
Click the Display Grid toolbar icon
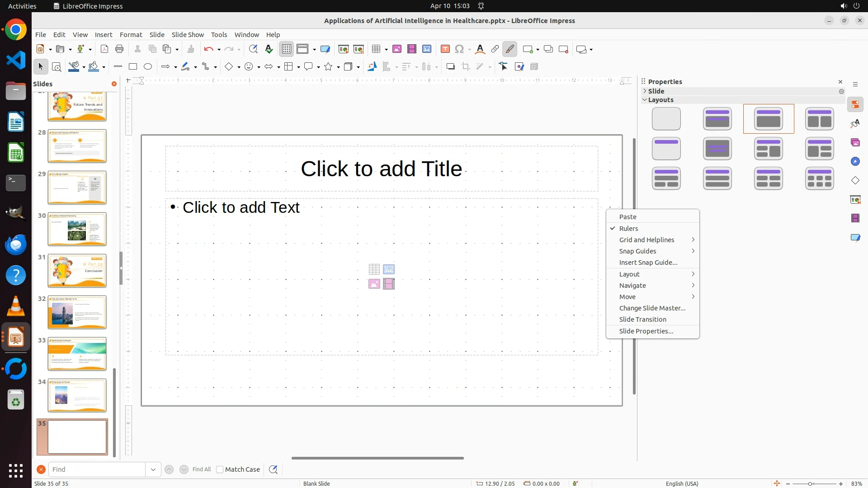click(287, 49)
